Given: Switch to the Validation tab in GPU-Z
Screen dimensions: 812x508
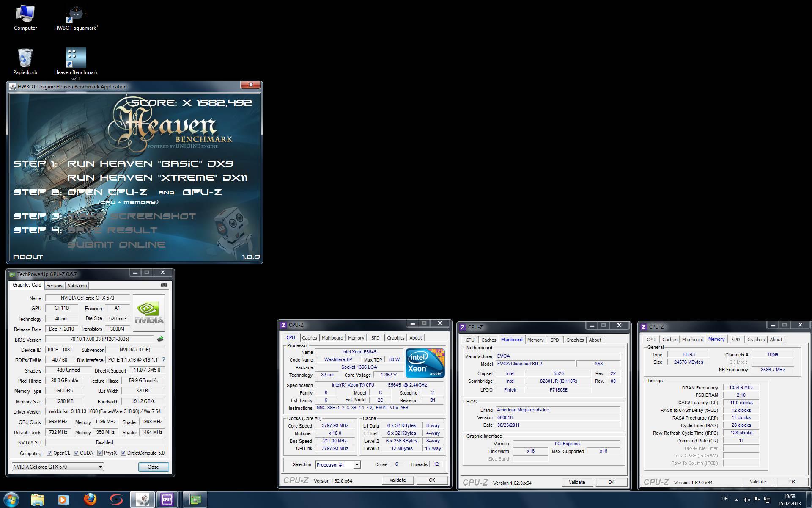Looking at the screenshot, I should point(77,286).
